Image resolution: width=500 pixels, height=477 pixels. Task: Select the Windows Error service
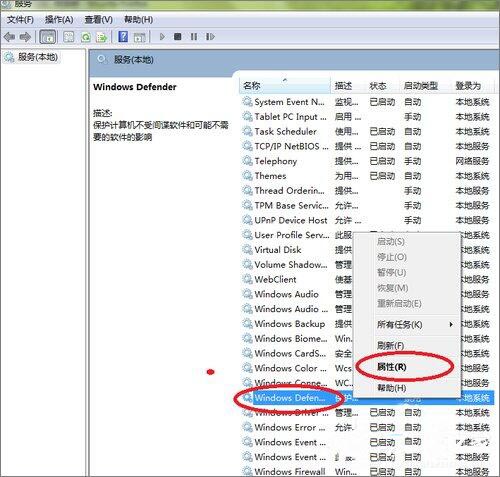tap(367, 427)
